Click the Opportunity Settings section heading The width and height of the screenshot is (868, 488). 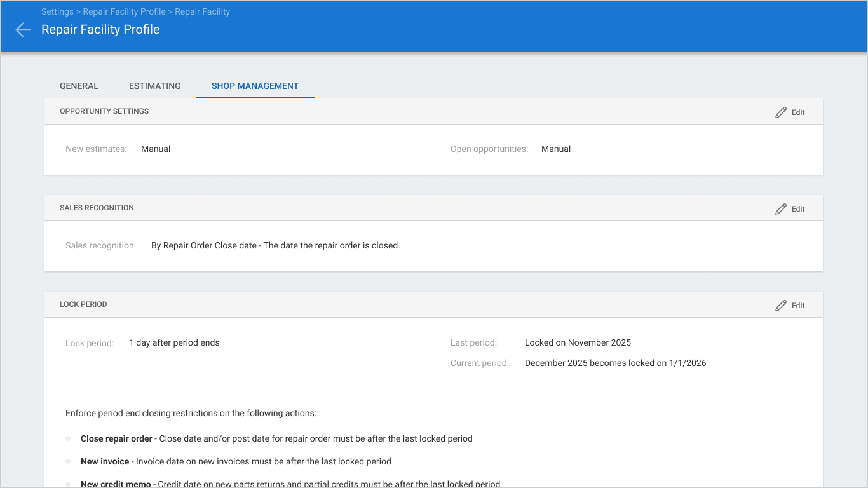(104, 111)
